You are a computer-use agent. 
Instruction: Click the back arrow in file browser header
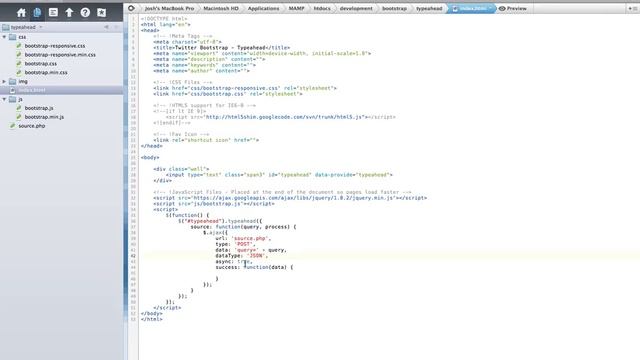tap(107, 27)
